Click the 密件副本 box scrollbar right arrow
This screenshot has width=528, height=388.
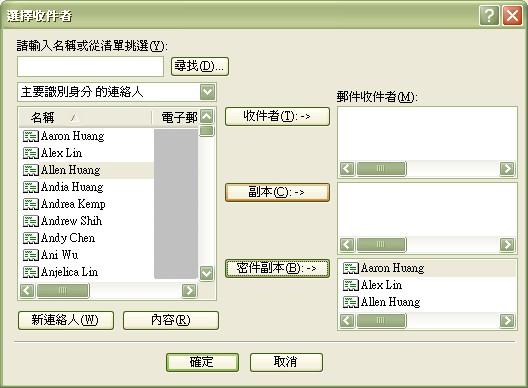507,321
